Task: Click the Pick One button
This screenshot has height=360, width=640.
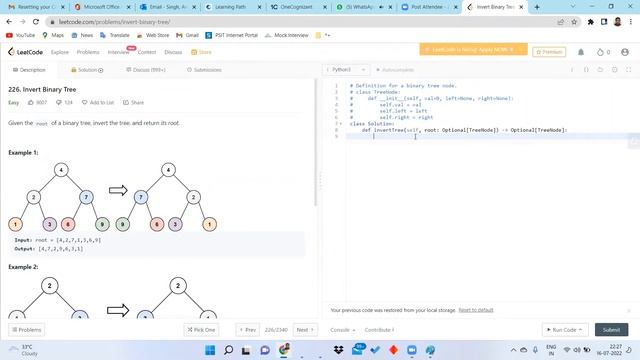Action: point(201,330)
